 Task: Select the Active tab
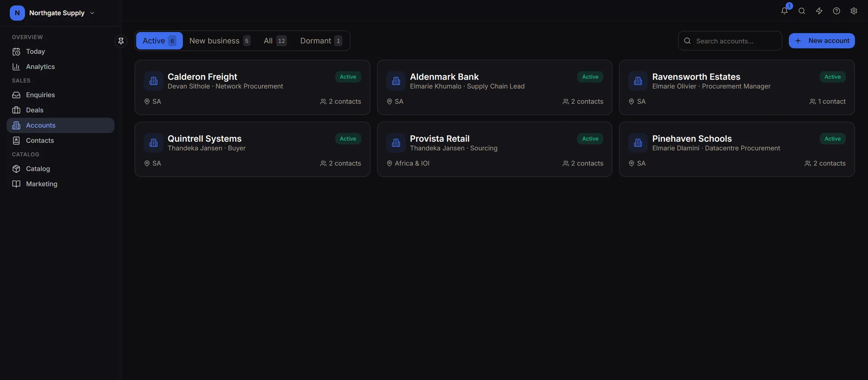point(159,41)
